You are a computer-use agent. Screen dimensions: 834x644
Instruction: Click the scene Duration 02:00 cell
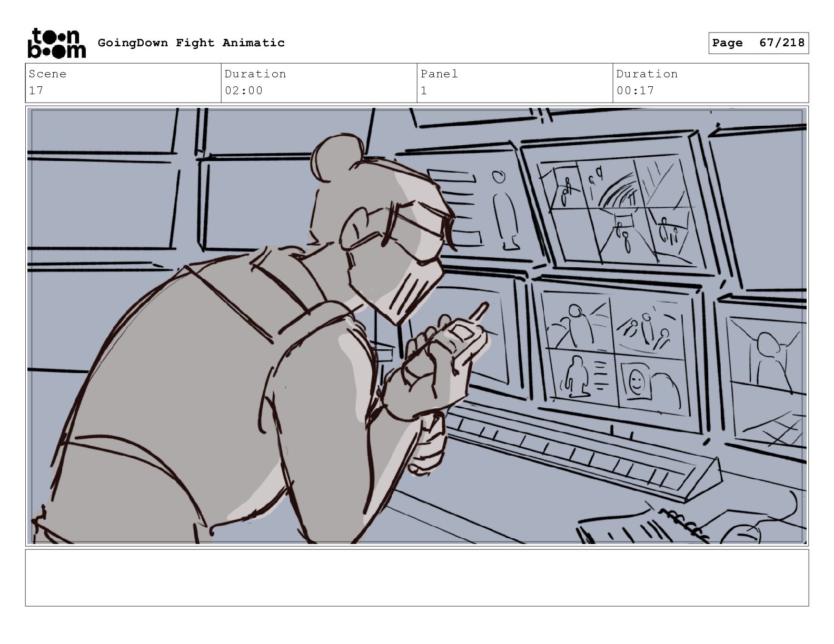319,83
